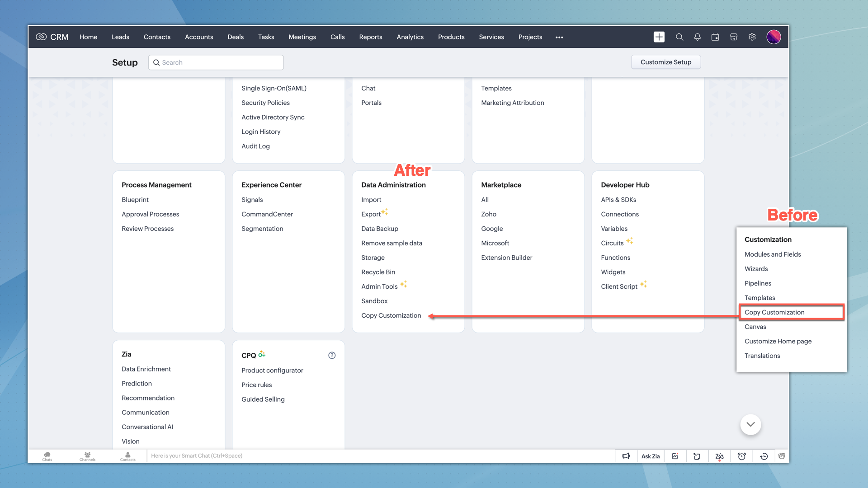
Task: Open the alarm clock reminders icon
Action: click(x=741, y=456)
